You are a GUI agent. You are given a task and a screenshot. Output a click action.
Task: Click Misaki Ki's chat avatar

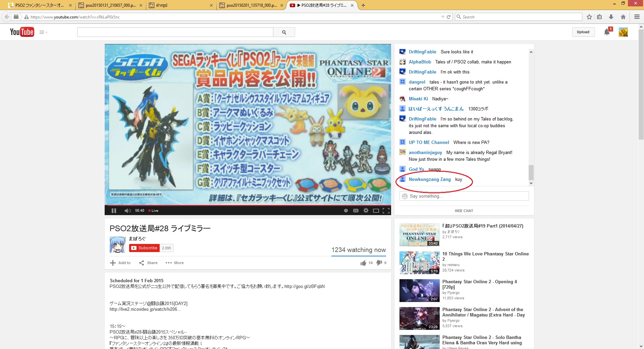pos(402,99)
